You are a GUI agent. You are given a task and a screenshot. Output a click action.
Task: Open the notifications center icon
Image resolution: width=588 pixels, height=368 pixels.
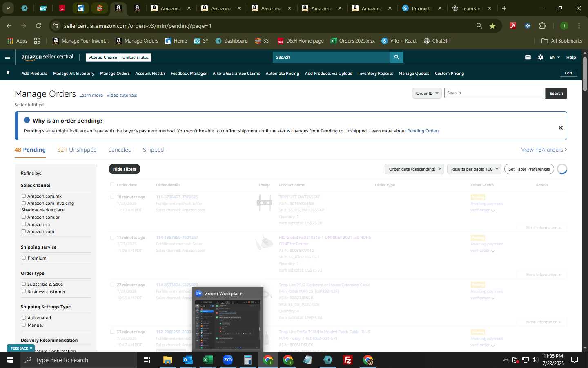pos(575,360)
